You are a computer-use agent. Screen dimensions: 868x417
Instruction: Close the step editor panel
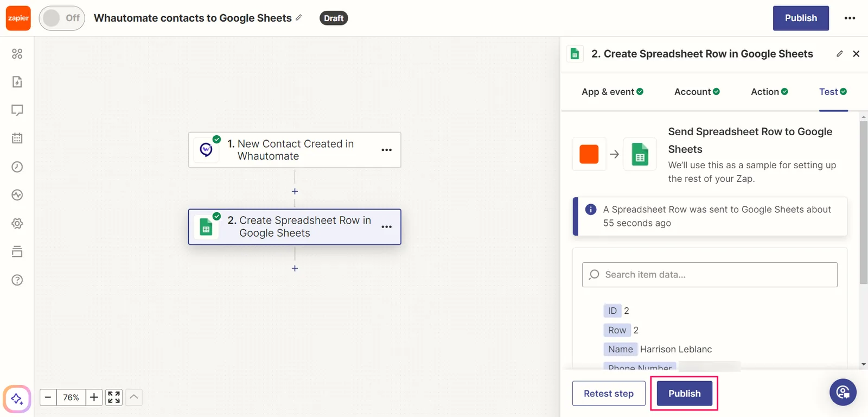point(856,54)
